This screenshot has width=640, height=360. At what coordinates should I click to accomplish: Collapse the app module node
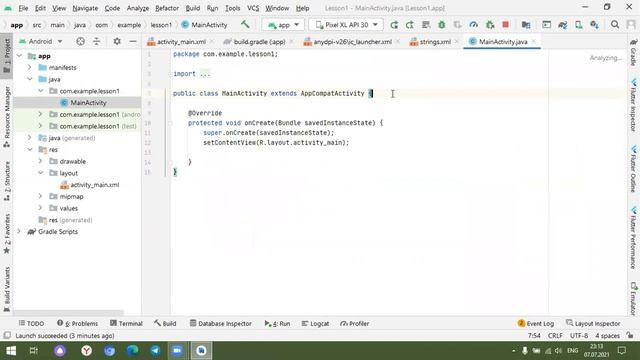19,56
